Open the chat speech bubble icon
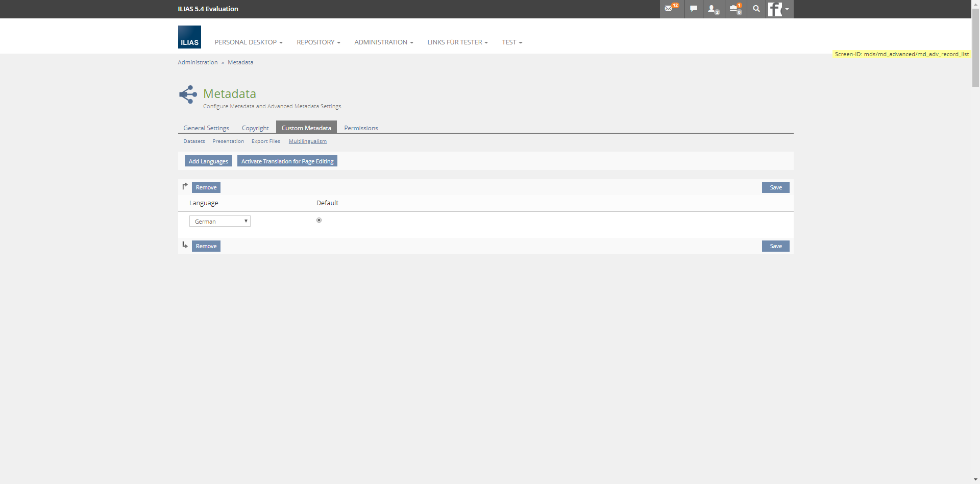Viewport: 980px width, 484px height. [693, 9]
